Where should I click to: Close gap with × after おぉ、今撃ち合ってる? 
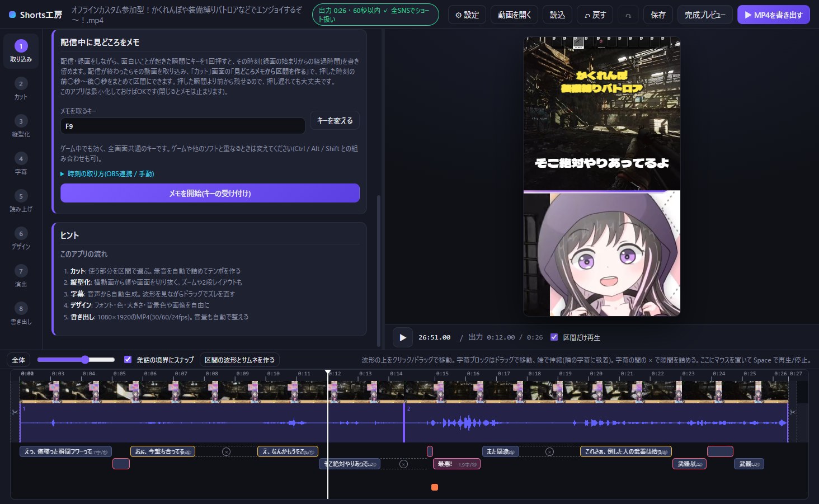[226, 451]
